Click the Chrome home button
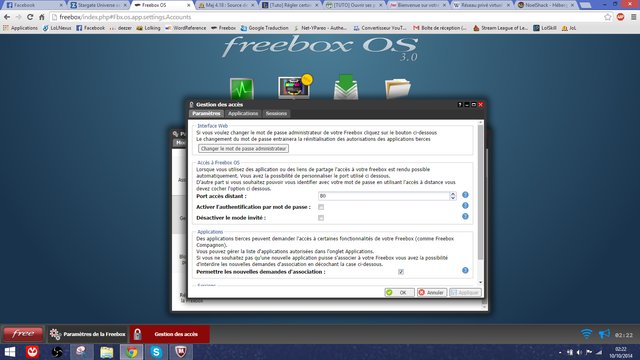This screenshot has height=360, width=640. 42,17
